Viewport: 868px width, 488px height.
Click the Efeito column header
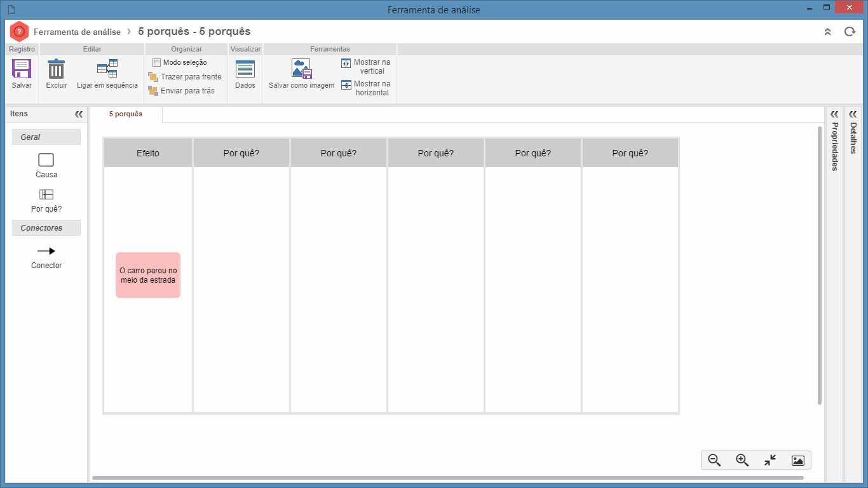(x=148, y=153)
